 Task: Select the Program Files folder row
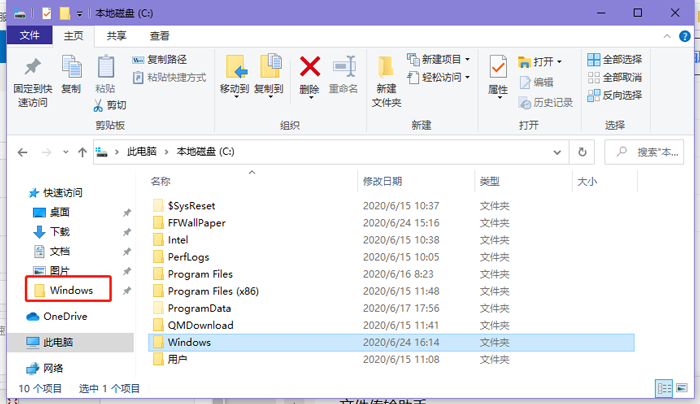pyautogui.click(x=391, y=274)
